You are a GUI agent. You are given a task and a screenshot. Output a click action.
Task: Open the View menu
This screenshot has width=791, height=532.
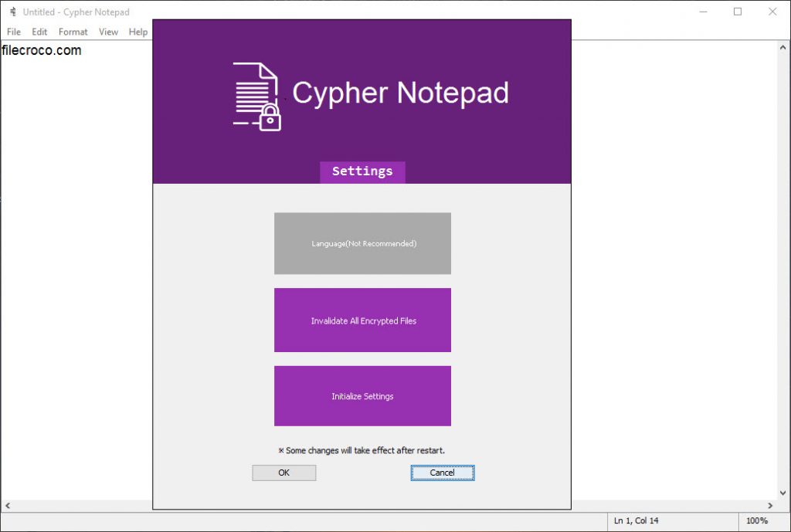(108, 32)
